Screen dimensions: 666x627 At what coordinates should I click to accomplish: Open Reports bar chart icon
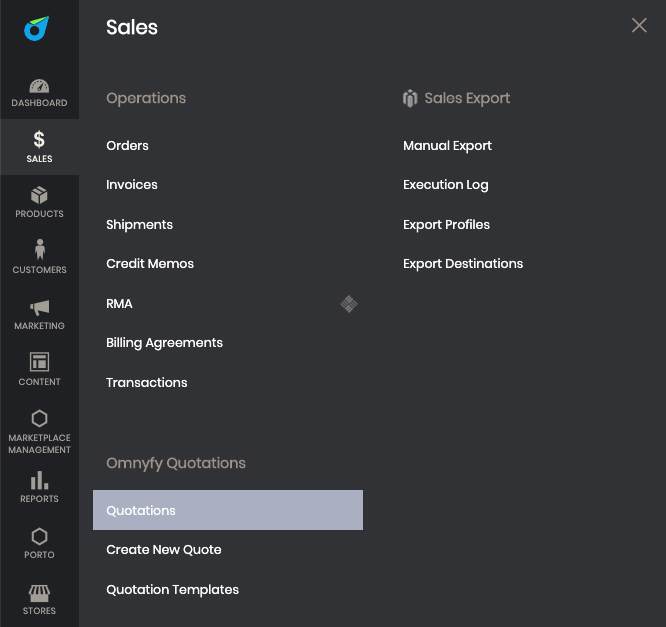pos(39,481)
